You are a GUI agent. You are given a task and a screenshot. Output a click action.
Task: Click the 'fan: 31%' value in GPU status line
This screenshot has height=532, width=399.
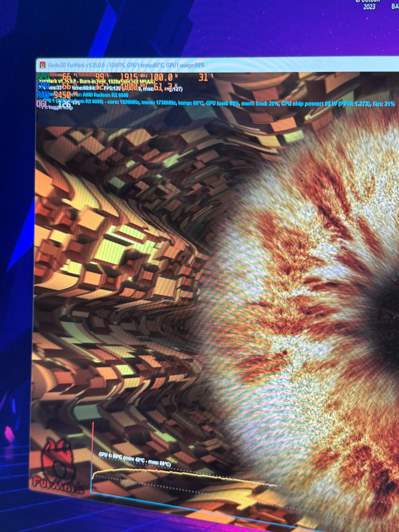click(383, 104)
